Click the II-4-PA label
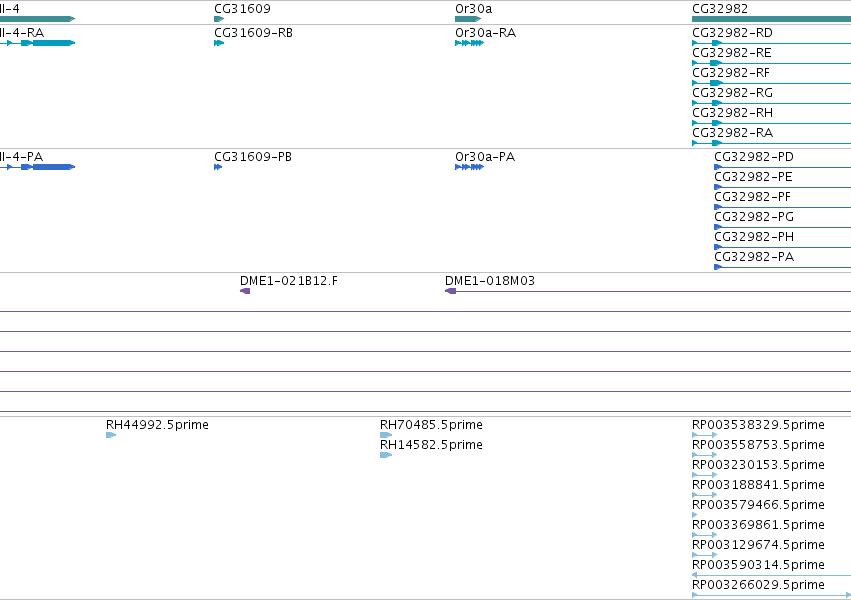 click(21, 157)
